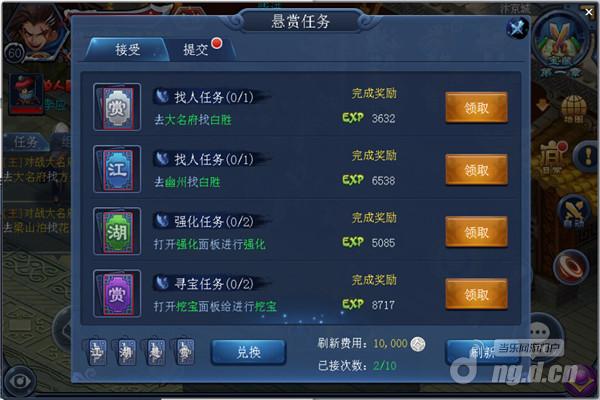Accept the 寻宝任务 quest via 领取
The width and height of the screenshot is (600, 400).
click(x=476, y=294)
